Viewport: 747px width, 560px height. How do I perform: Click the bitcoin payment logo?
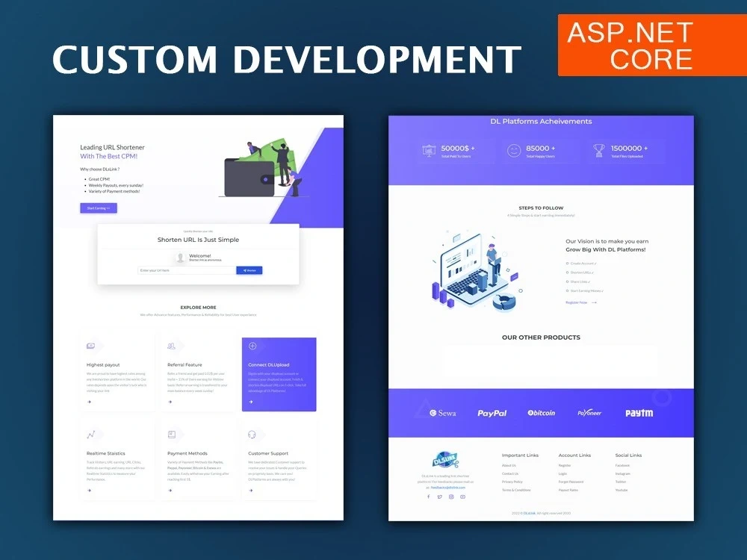click(x=541, y=413)
